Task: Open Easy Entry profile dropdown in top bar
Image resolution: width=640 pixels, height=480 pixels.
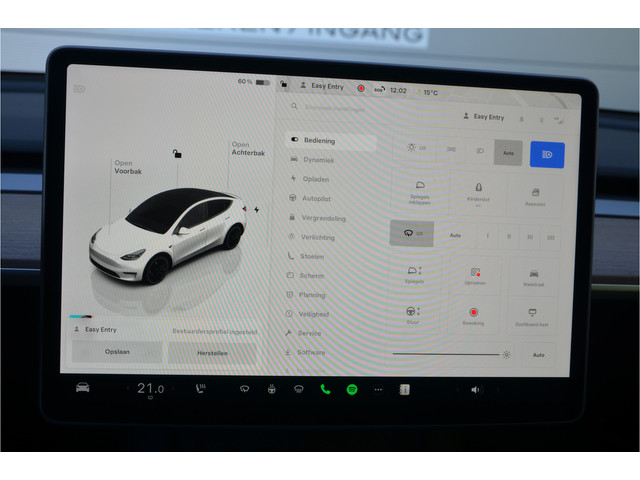Action: pos(321,87)
